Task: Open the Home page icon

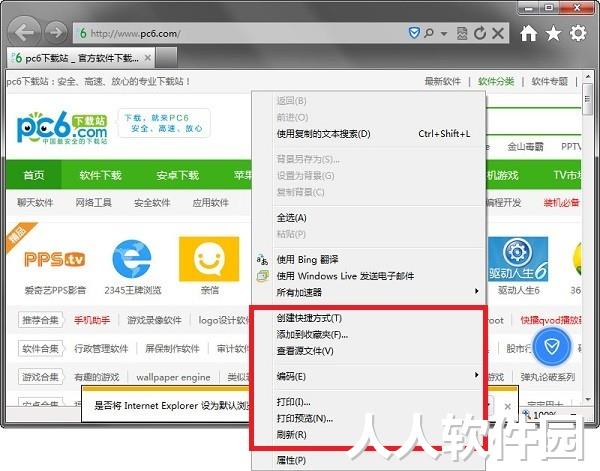Action: coord(528,33)
